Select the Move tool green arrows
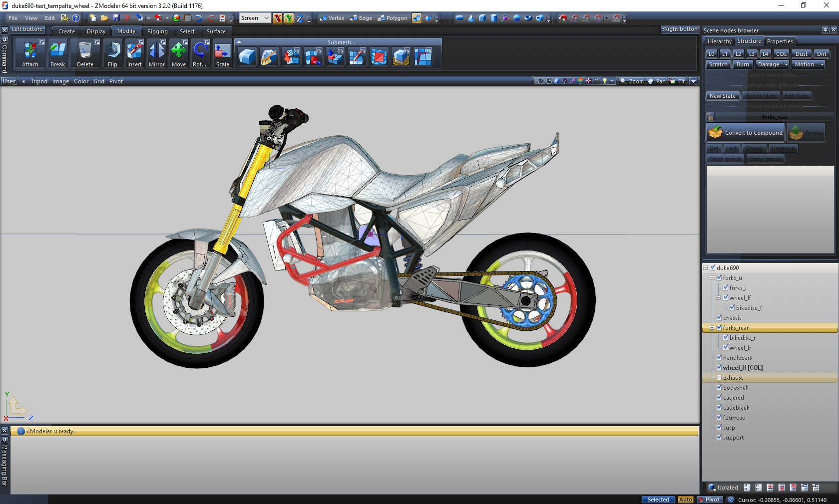 (178, 50)
